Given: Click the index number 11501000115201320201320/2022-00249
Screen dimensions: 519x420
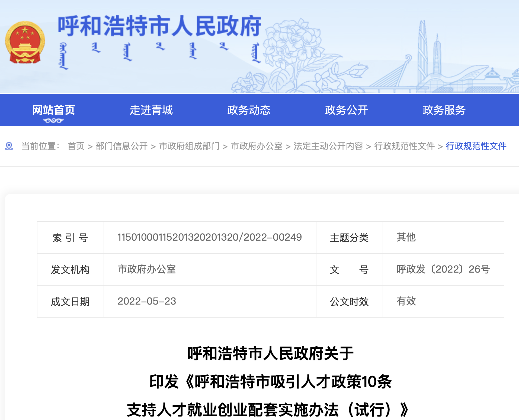Looking at the screenshot, I should (209, 237).
